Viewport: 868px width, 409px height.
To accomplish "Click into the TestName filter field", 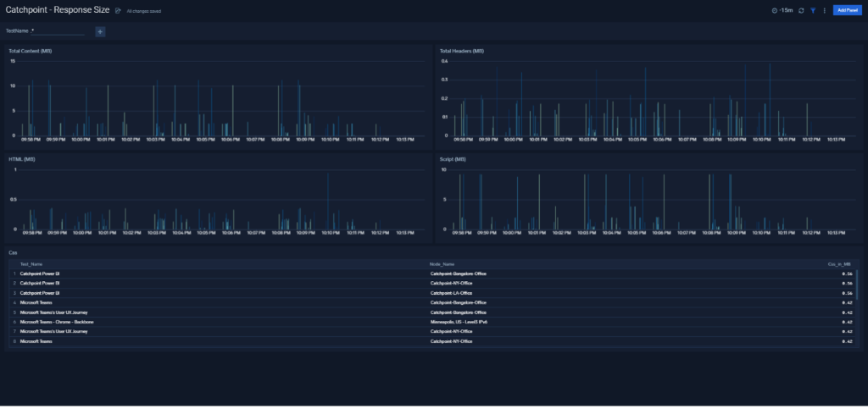I will point(58,31).
